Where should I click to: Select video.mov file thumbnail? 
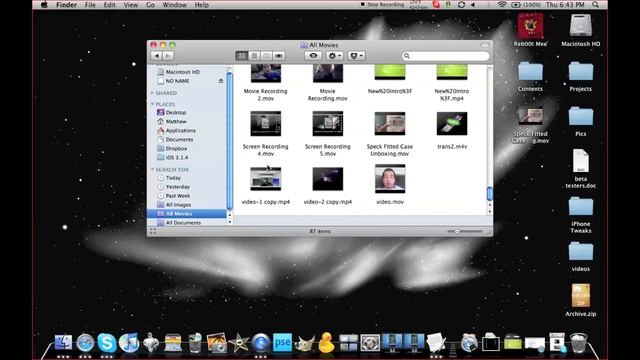(x=390, y=178)
